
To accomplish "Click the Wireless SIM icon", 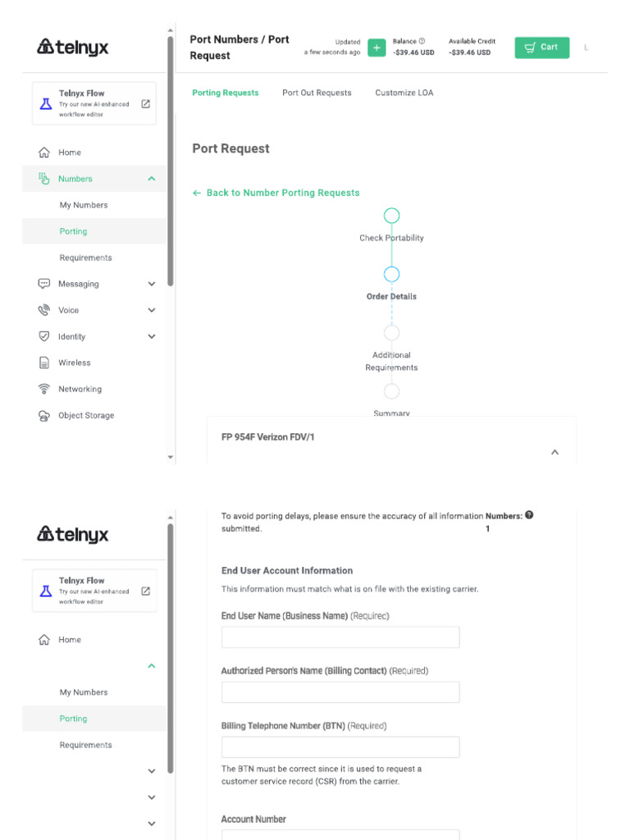I will pyautogui.click(x=44, y=363).
